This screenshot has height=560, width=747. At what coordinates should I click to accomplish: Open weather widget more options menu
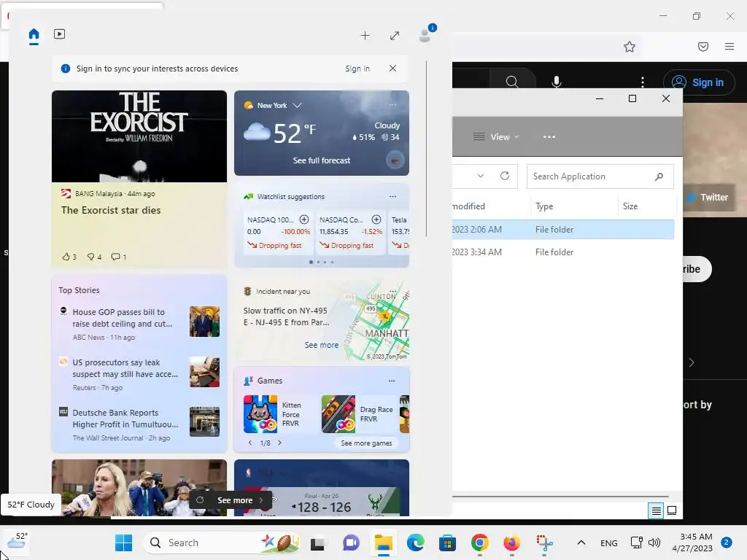pos(392,105)
